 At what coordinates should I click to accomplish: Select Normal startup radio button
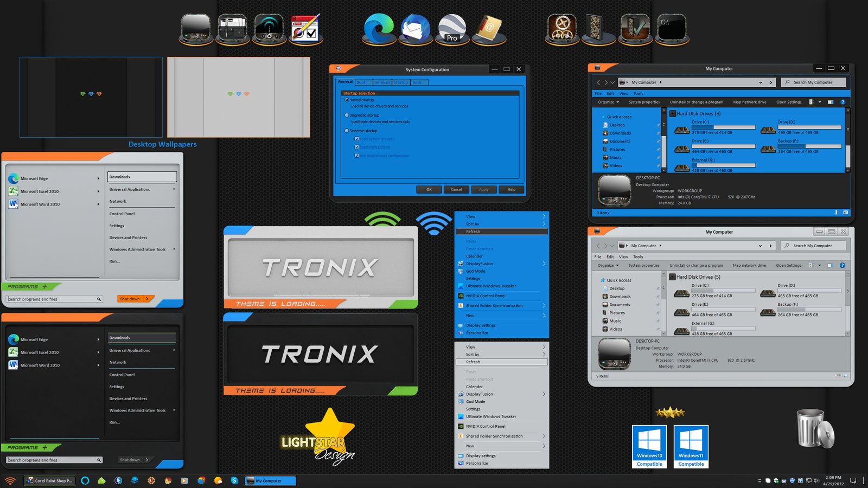pos(347,100)
